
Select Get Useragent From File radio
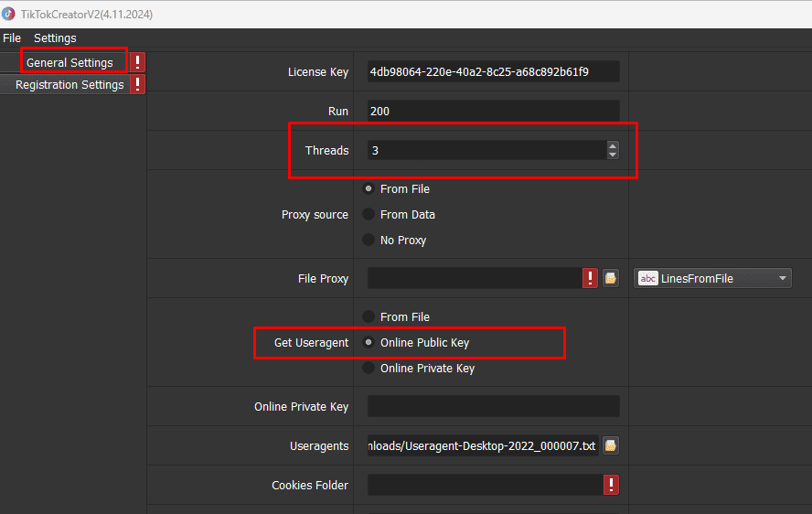(369, 316)
